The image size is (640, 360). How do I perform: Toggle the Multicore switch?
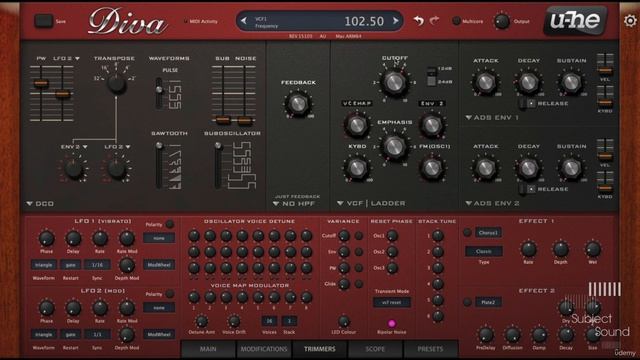(456, 21)
